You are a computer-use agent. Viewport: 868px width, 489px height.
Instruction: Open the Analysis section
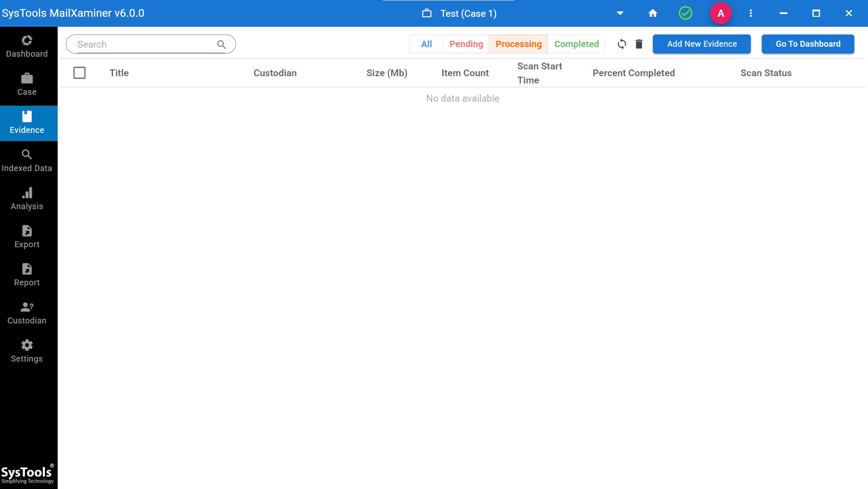coord(27,199)
